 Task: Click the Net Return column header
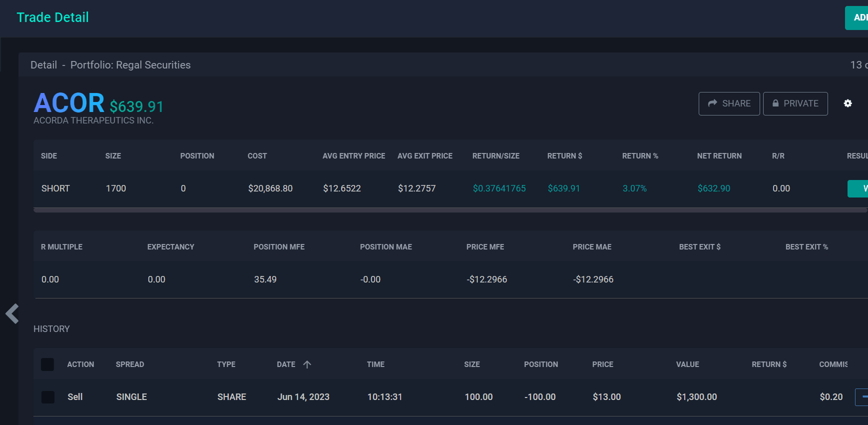(x=719, y=156)
